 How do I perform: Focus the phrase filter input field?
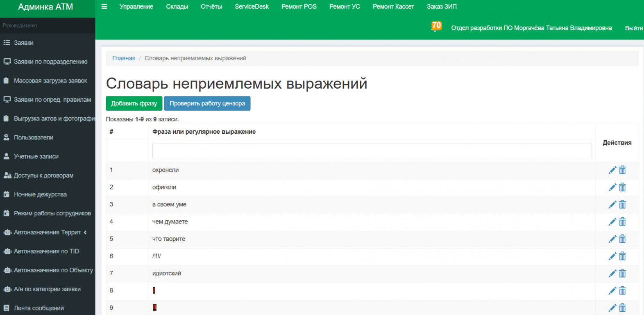372,151
